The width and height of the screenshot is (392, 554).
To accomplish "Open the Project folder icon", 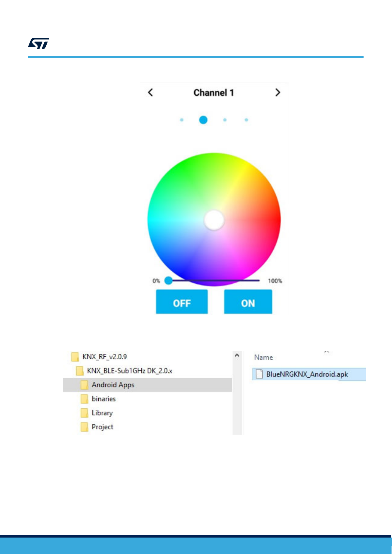I will pos(84,427).
